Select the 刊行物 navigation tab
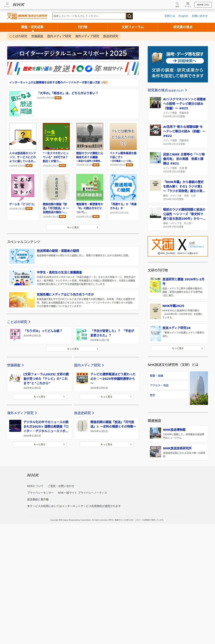 pyautogui.click(x=82, y=27)
